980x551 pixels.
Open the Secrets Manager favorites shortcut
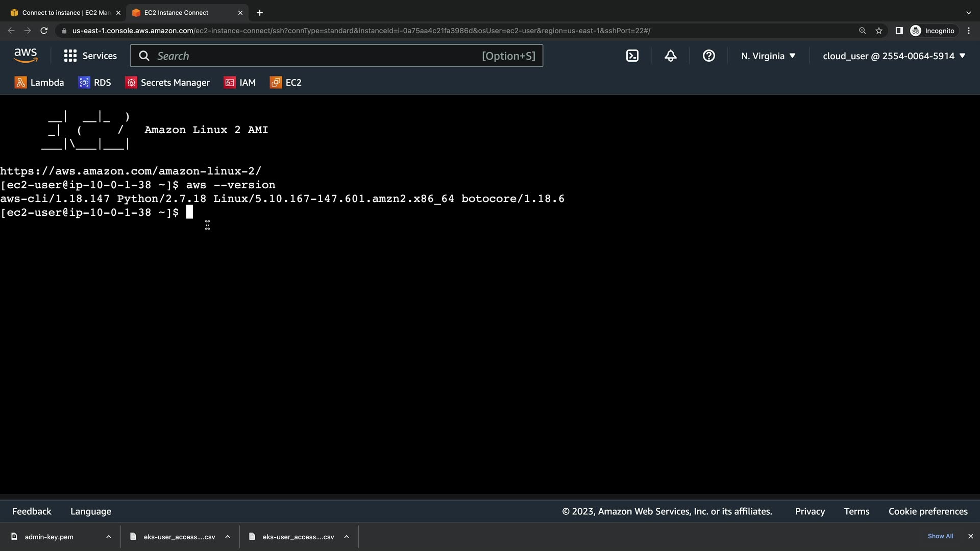click(x=167, y=83)
